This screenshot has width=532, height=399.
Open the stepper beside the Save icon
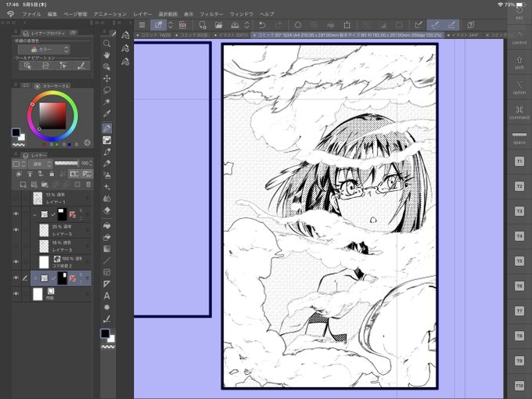coord(247,25)
